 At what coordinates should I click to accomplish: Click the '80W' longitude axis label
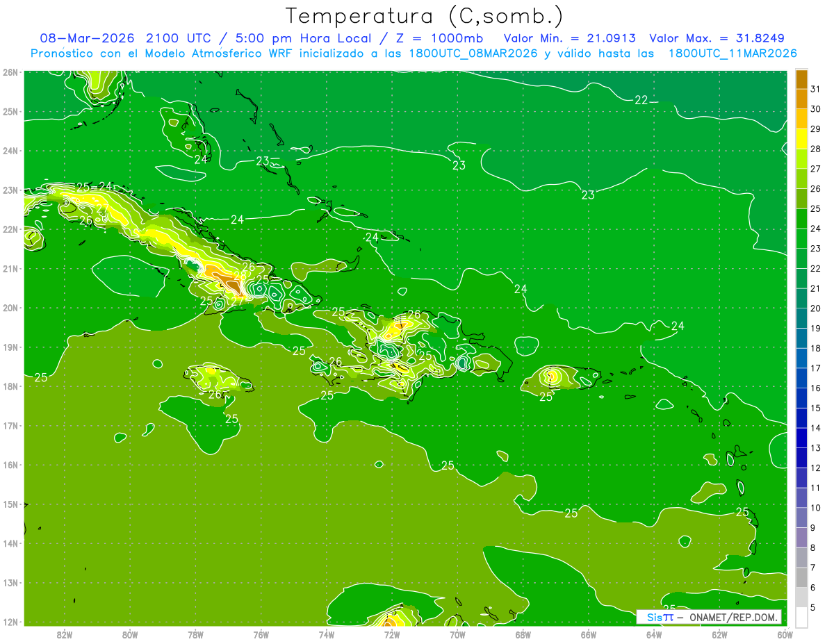point(130,634)
